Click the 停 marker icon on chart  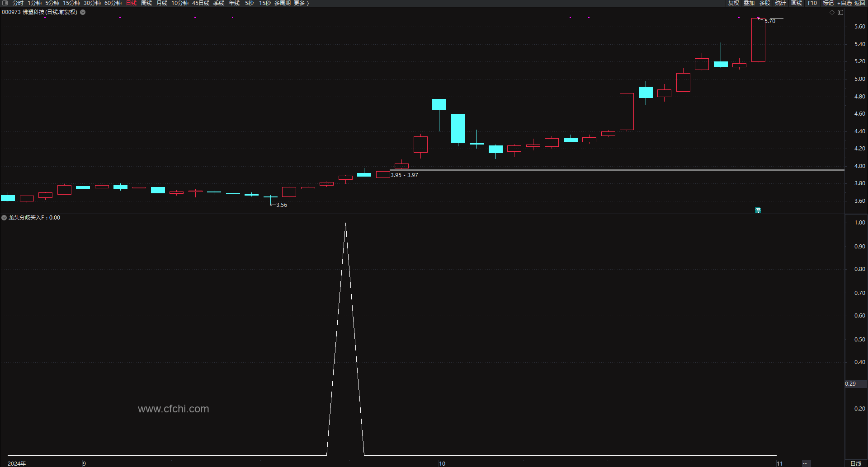(758, 210)
